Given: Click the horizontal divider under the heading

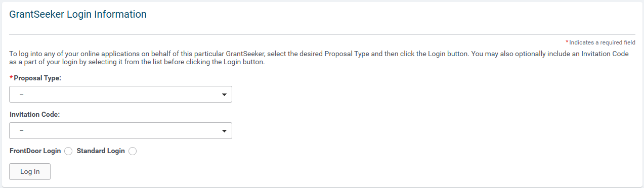Looking at the screenshot, I should (322, 34).
